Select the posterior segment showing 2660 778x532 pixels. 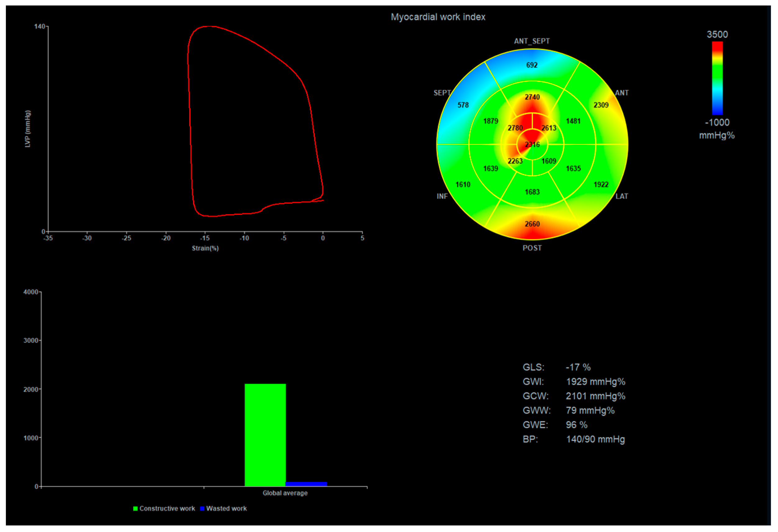[x=532, y=224]
